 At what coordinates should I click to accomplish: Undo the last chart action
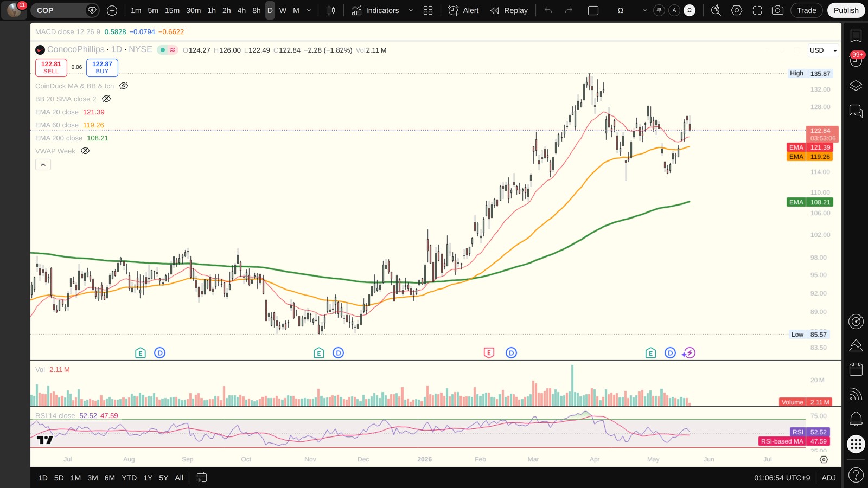point(548,10)
